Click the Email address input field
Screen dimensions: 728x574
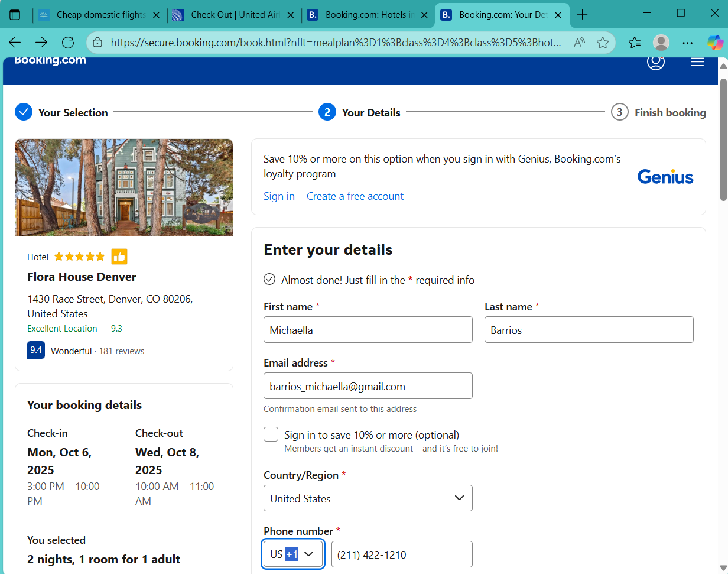click(368, 386)
